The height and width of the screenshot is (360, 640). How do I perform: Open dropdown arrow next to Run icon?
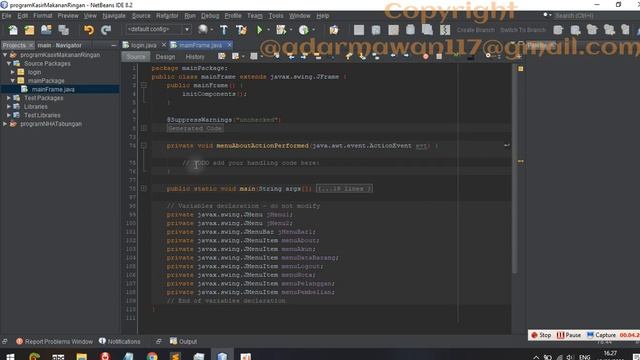click(268, 30)
